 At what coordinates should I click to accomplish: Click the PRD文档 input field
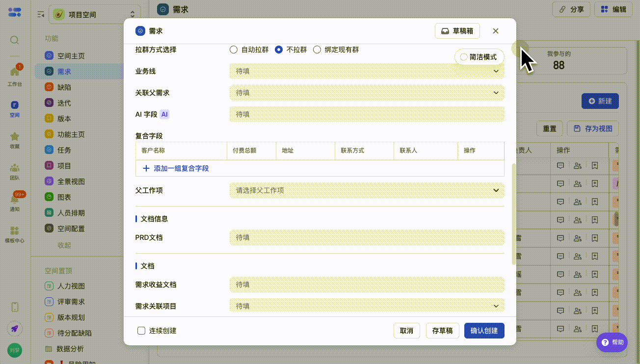pyautogui.click(x=367, y=237)
